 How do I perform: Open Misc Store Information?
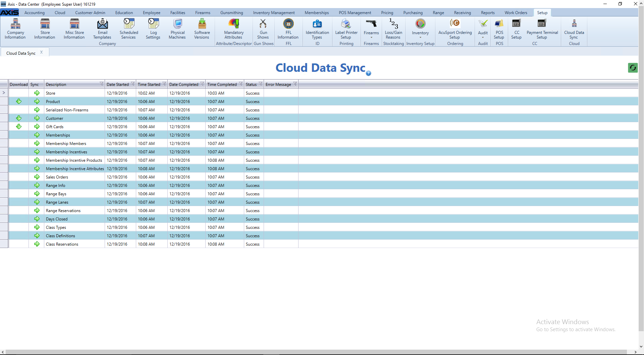pos(74,29)
